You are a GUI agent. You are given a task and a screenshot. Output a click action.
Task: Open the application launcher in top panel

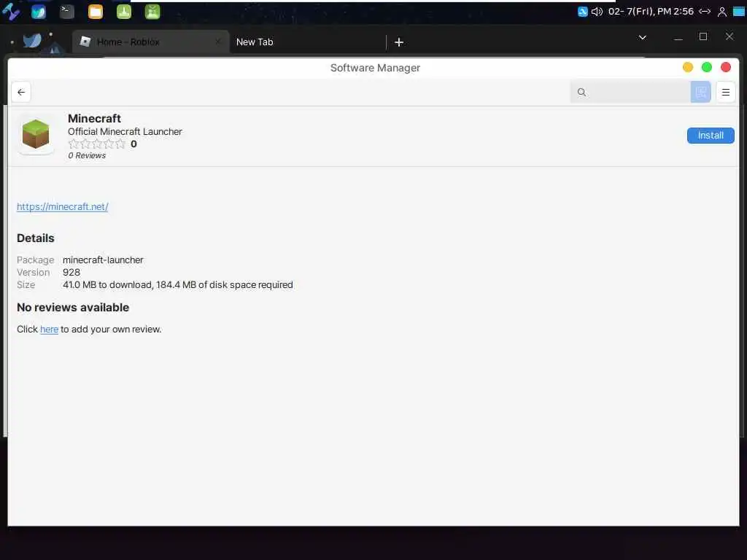10,12
